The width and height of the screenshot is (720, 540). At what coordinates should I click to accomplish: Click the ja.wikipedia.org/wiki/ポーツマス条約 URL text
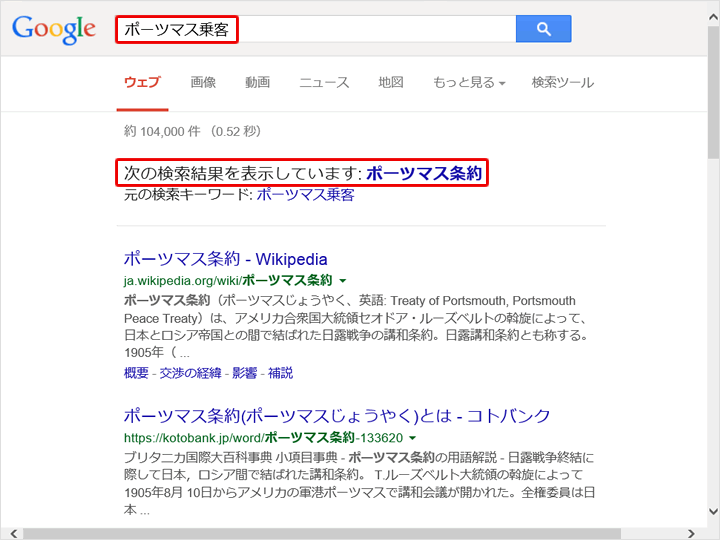(x=228, y=280)
